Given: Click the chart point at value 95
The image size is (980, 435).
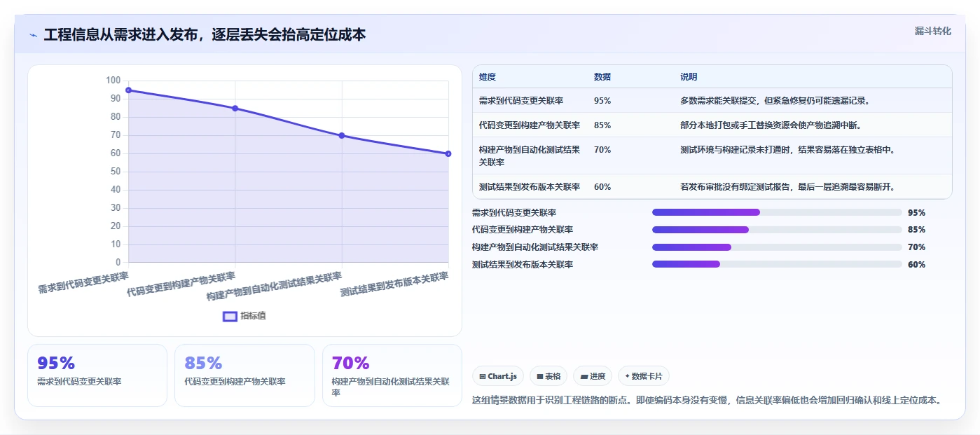Looking at the screenshot, I should coord(128,90).
